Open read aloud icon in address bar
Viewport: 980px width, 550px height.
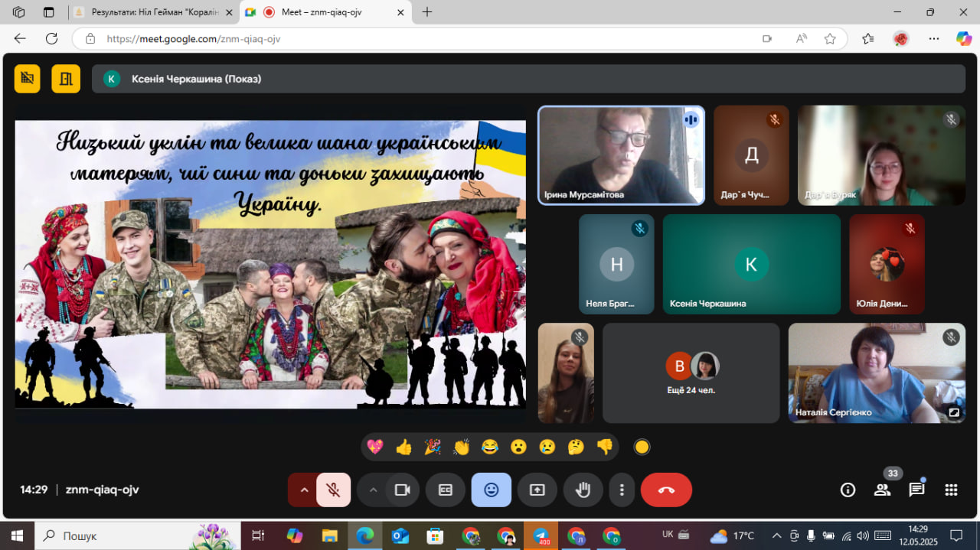point(801,38)
